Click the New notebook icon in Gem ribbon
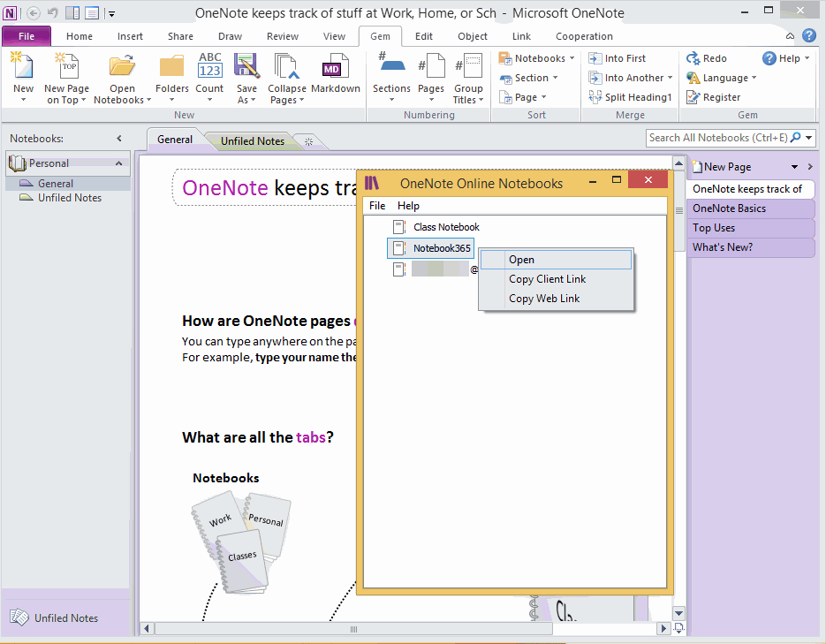 pos(23,66)
